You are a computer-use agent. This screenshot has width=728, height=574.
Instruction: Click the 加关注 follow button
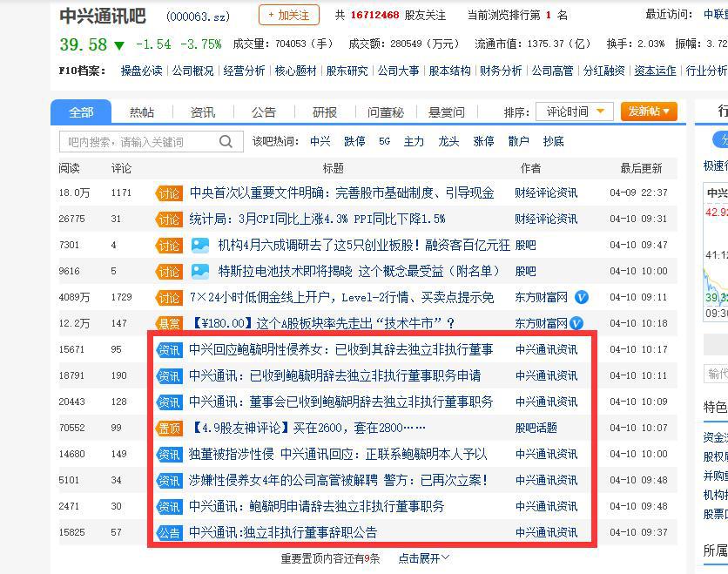(x=289, y=16)
